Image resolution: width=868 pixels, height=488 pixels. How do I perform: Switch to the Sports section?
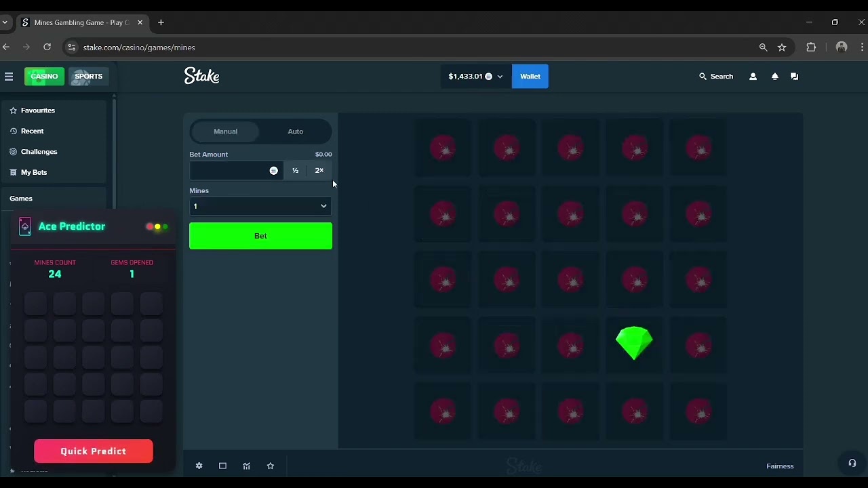(88, 77)
